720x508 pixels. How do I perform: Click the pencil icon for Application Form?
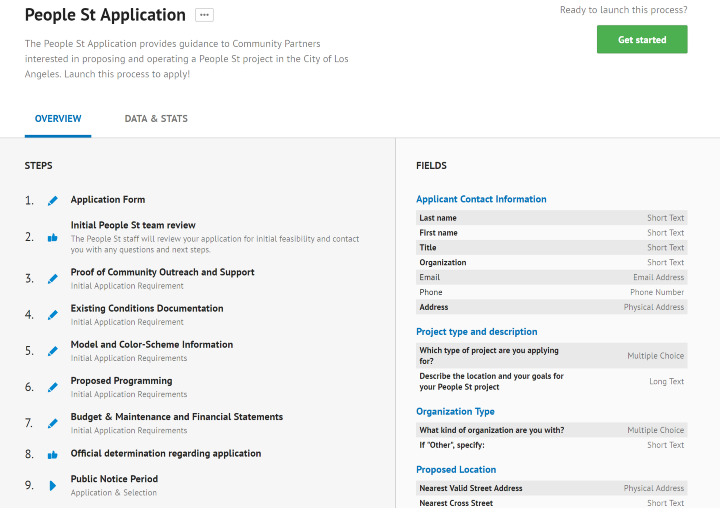point(53,201)
